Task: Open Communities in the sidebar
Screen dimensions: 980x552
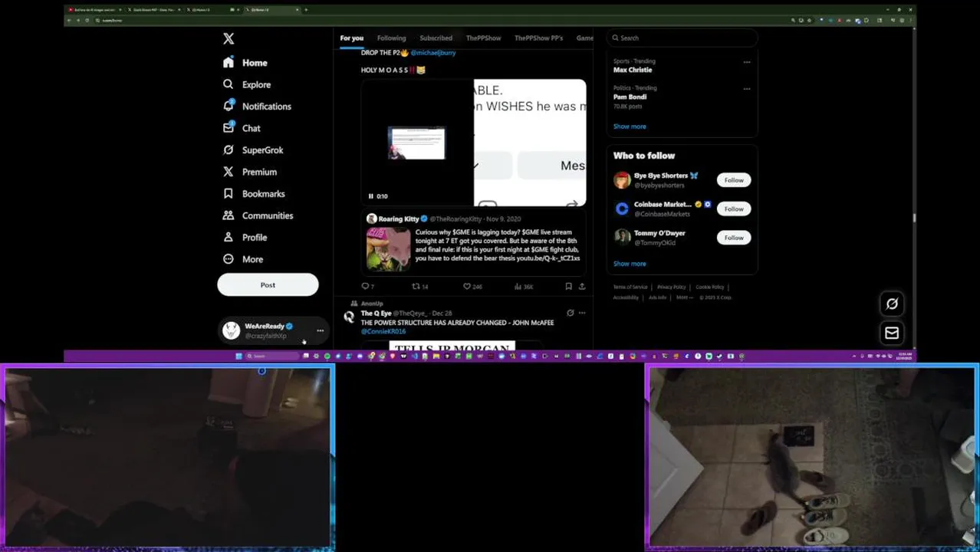Action: pos(258,215)
